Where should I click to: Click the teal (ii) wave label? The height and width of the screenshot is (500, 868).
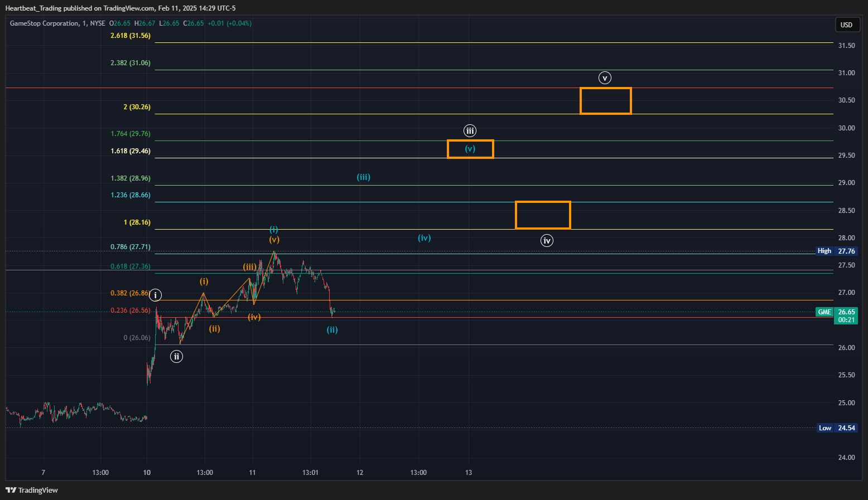pyautogui.click(x=332, y=330)
